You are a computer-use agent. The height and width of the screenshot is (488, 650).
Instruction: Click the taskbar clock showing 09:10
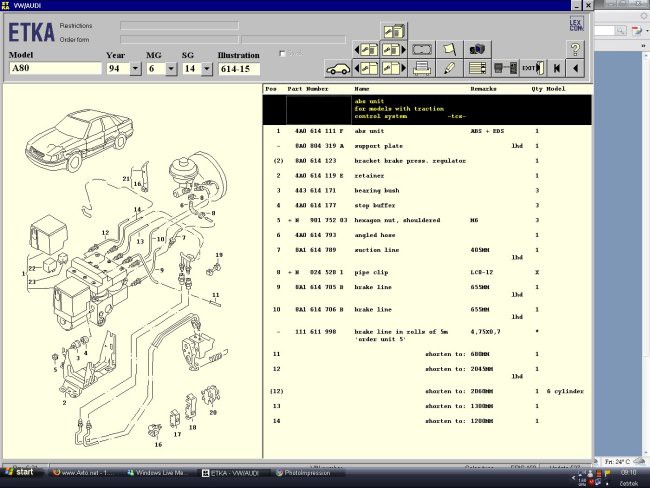click(x=629, y=473)
